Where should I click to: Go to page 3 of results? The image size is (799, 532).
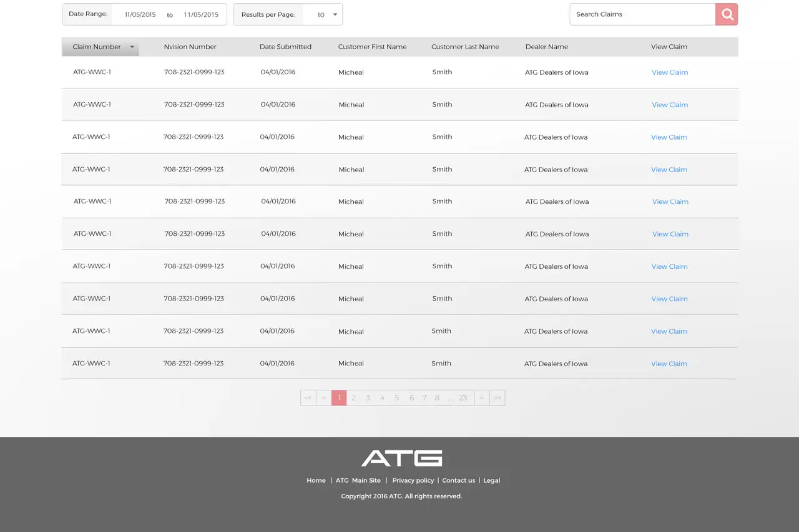368,398
